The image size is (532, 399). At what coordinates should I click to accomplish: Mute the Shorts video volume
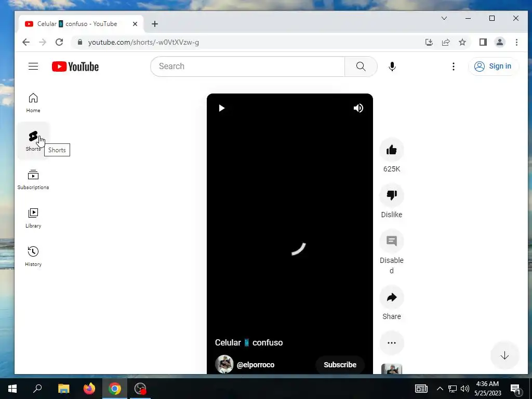pyautogui.click(x=358, y=108)
